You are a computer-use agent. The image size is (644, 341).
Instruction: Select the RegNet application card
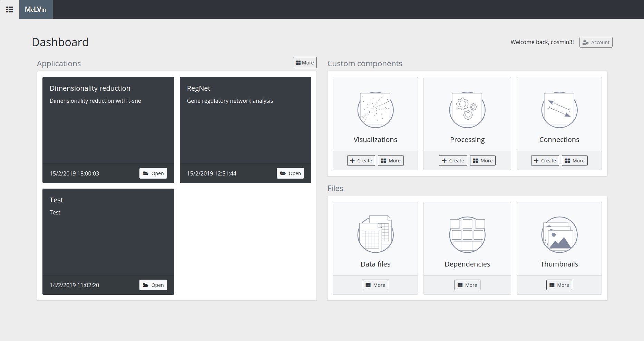[245, 128]
